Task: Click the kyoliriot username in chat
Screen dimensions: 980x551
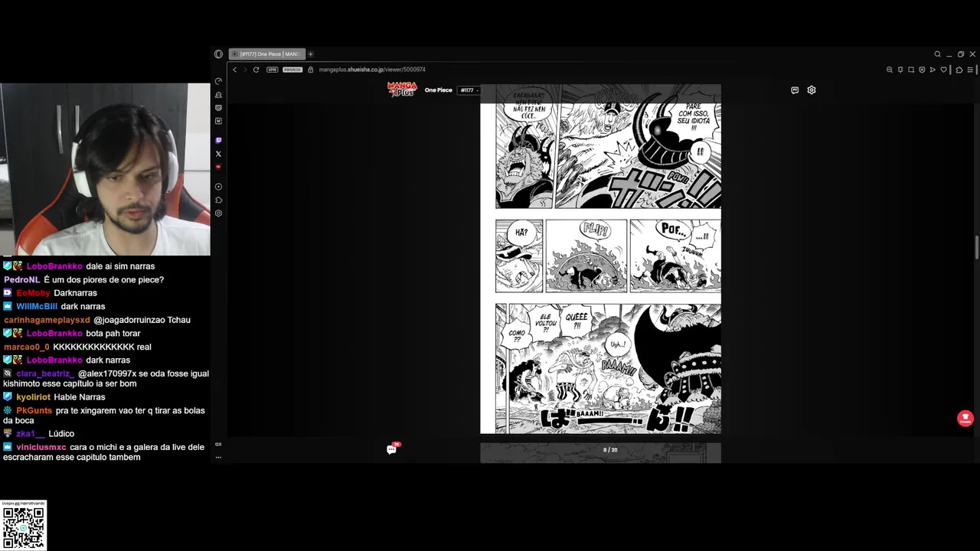Action: (x=33, y=397)
